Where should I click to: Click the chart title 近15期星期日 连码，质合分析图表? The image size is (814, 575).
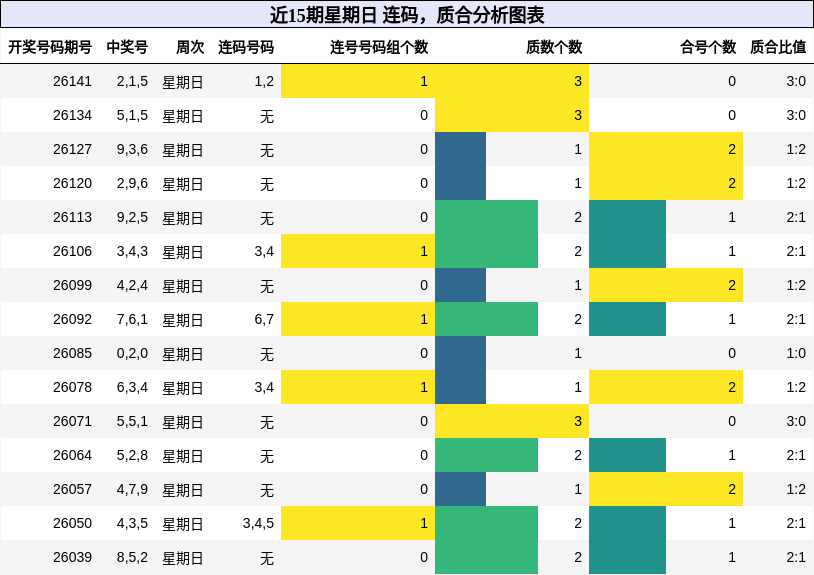[x=406, y=15]
